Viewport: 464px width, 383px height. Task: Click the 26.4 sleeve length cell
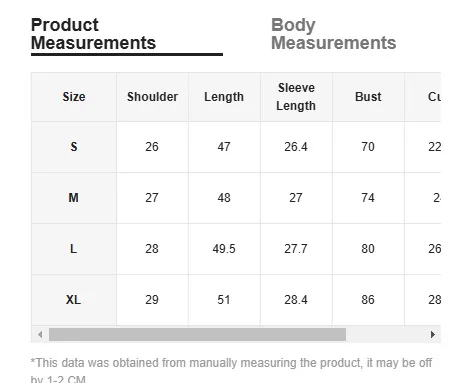(296, 147)
